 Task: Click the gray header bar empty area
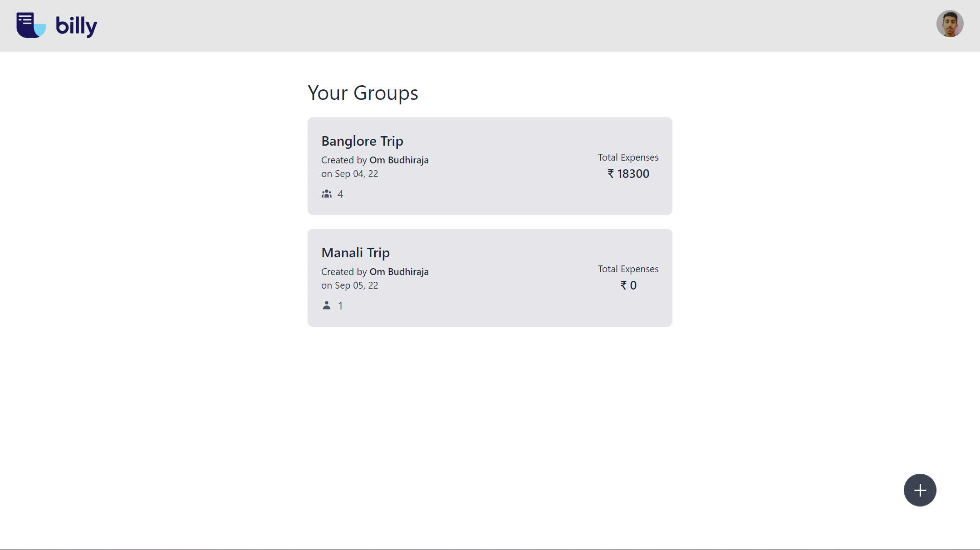(x=499, y=25)
